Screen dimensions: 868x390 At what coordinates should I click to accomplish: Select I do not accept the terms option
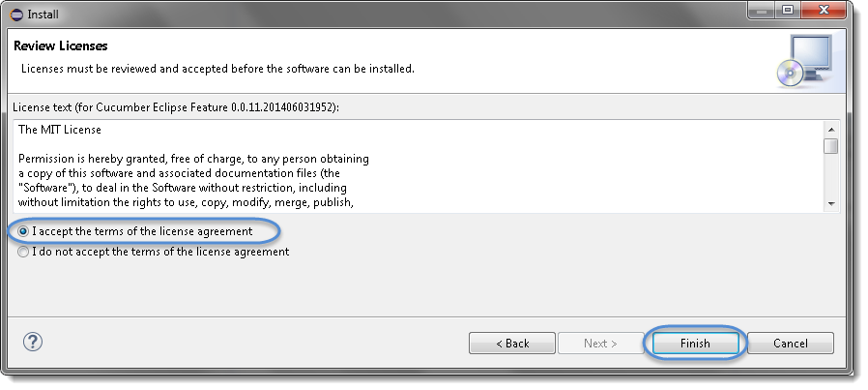click(23, 252)
